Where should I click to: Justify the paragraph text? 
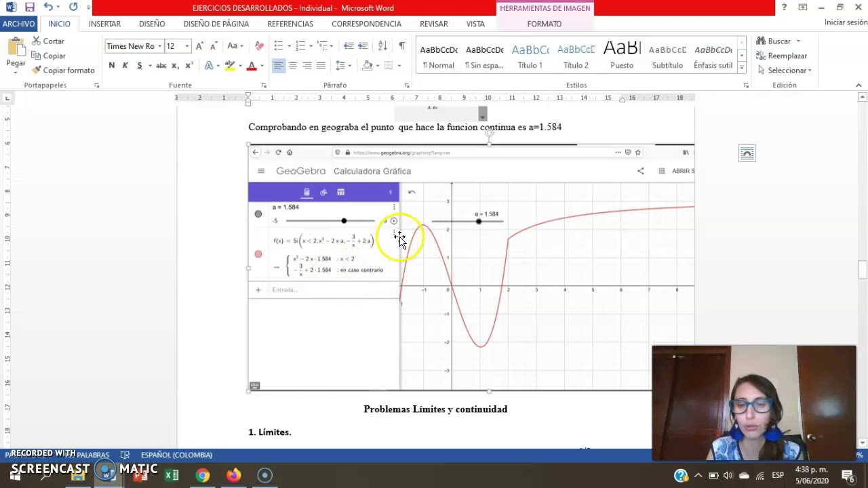pos(321,66)
